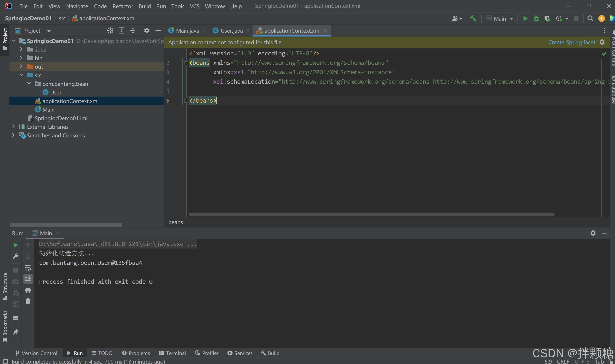Run the Main configuration with green play button
The height and width of the screenshot is (364, 615).
coord(525,18)
